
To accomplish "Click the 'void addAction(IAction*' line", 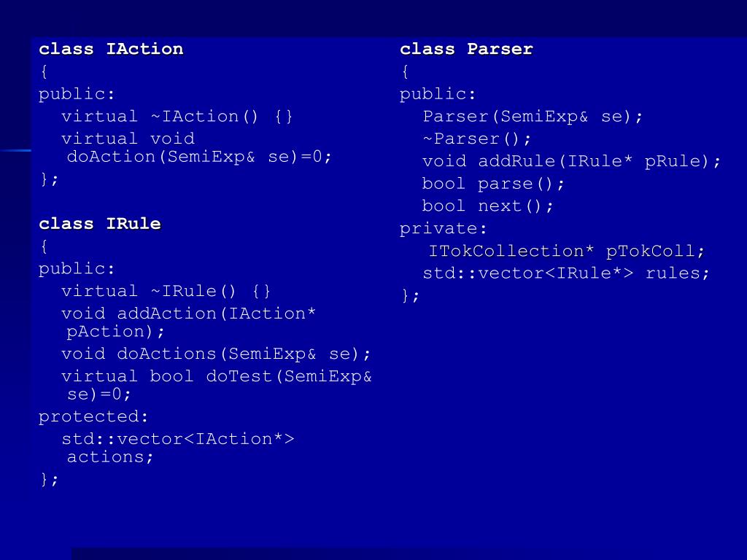I will click(189, 314).
